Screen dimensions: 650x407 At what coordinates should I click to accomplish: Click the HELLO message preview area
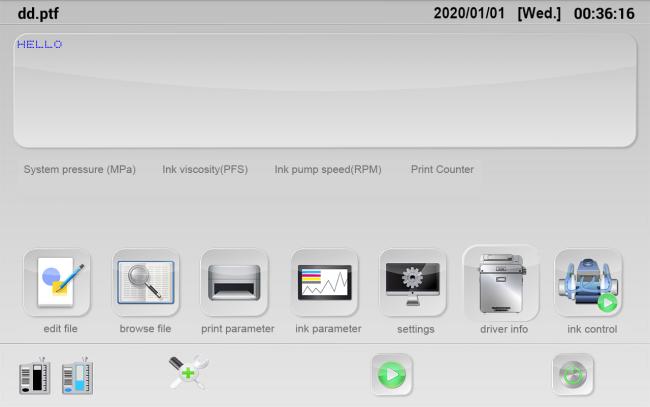click(324, 90)
